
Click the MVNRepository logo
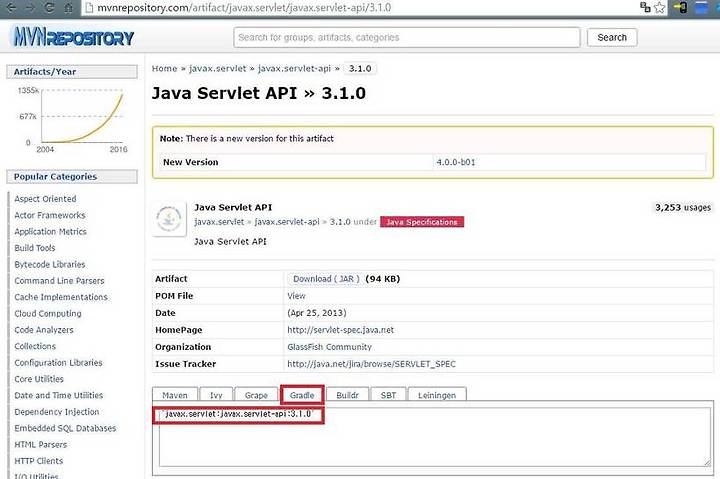[x=73, y=37]
